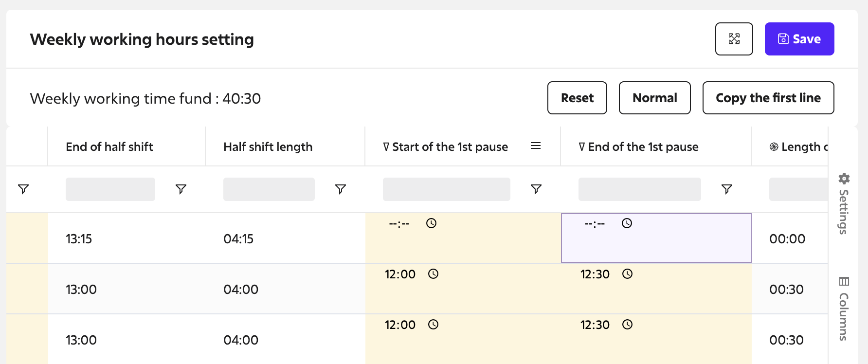Focus the Start of the 1st pause filter input
This screenshot has width=868, height=364.
pyautogui.click(x=447, y=189)
